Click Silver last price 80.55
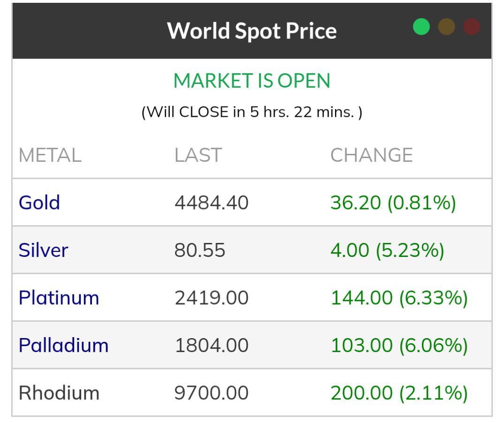 point(199,250)
